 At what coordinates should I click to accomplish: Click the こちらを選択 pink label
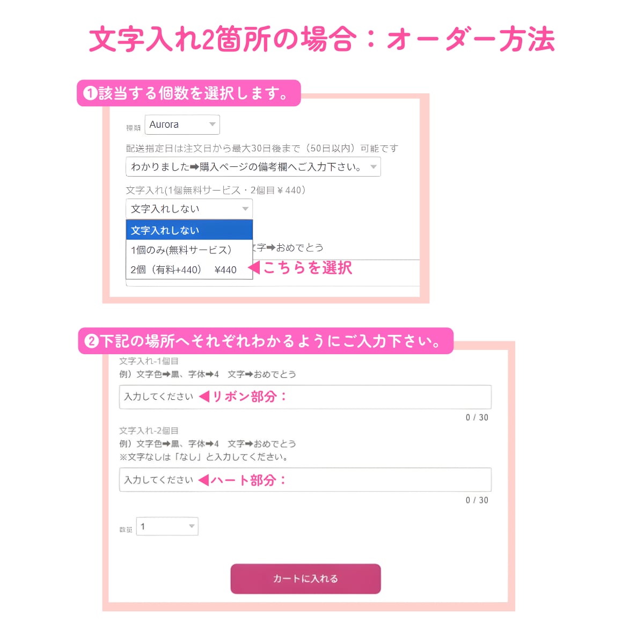tap(308, 267)
